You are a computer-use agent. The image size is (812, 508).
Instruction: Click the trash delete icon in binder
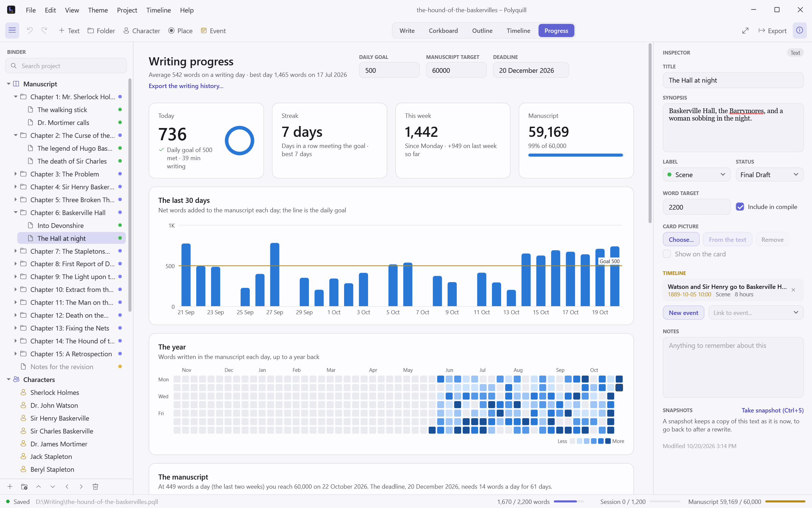95,487
